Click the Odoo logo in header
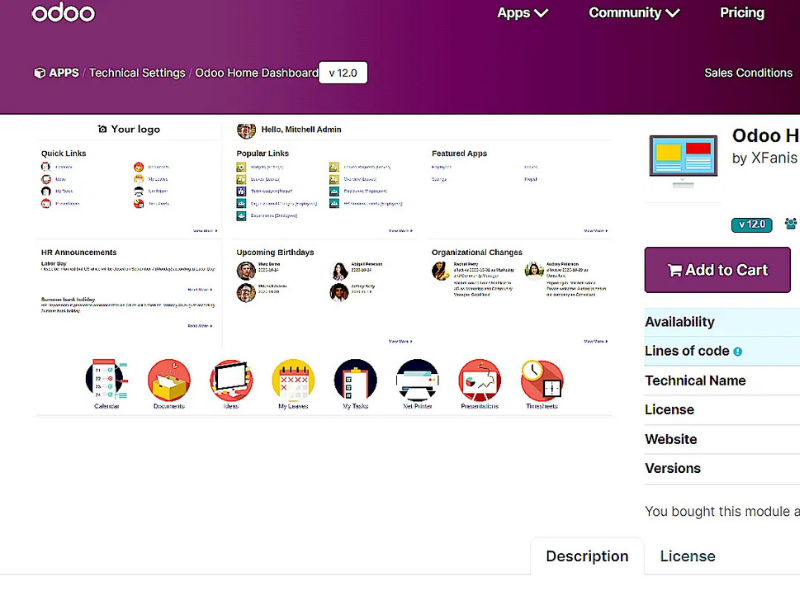Screen dimensions: 800x600 tap(63, 13)
